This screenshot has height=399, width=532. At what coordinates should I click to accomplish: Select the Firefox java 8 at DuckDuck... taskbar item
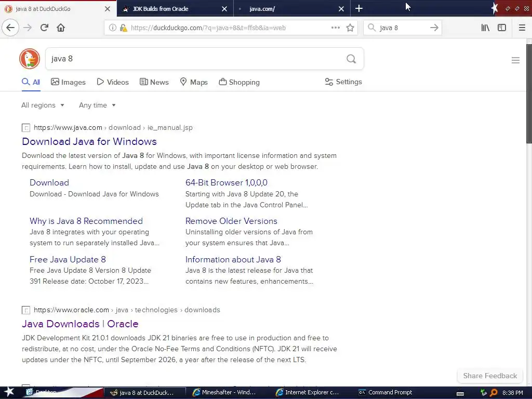click(x=145, y=393)
